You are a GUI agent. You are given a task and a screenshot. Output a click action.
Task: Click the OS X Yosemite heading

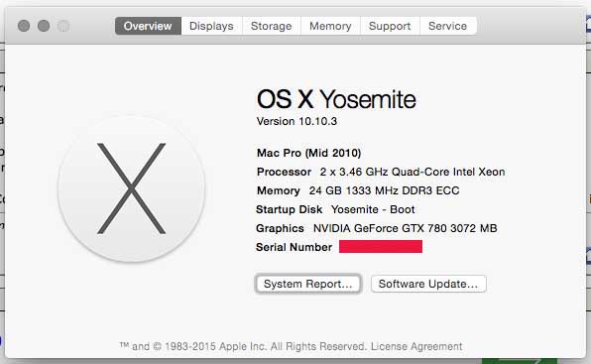[x=336, y=99]
